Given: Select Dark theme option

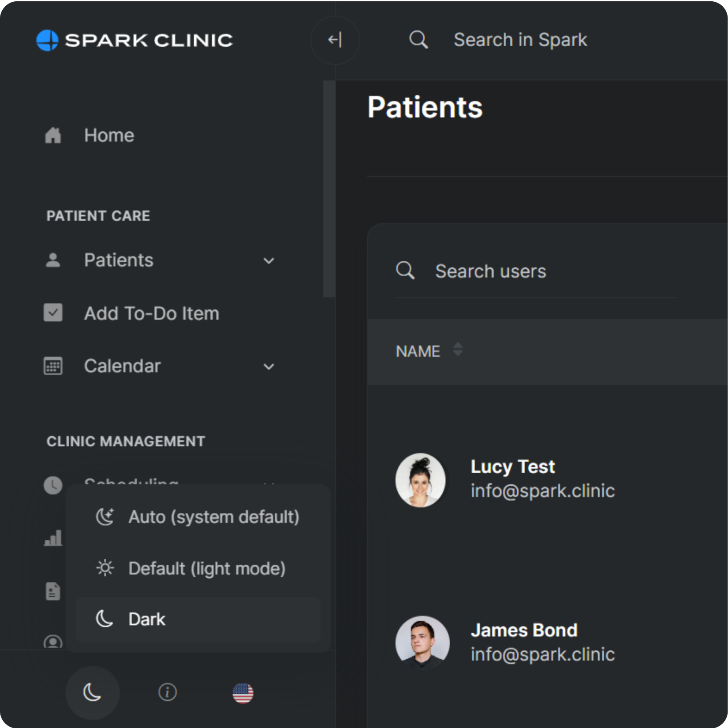Looking at the screenshot, I should (x=198, y=619).
